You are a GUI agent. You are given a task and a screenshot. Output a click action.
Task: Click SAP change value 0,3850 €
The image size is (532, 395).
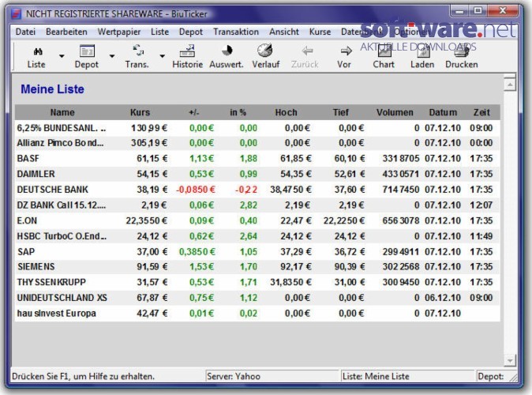pyautogui.click(x=197, y=252)
